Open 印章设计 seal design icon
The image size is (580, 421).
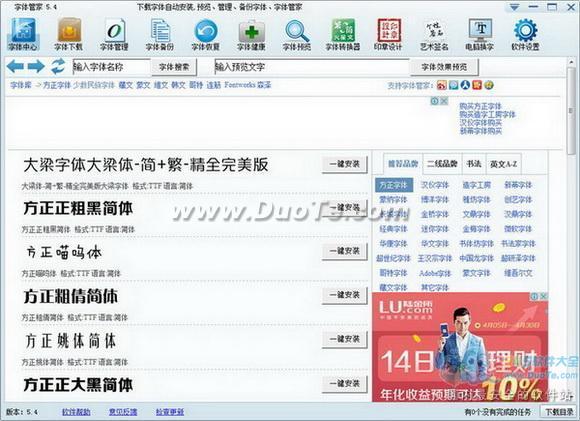pos(388,34)
